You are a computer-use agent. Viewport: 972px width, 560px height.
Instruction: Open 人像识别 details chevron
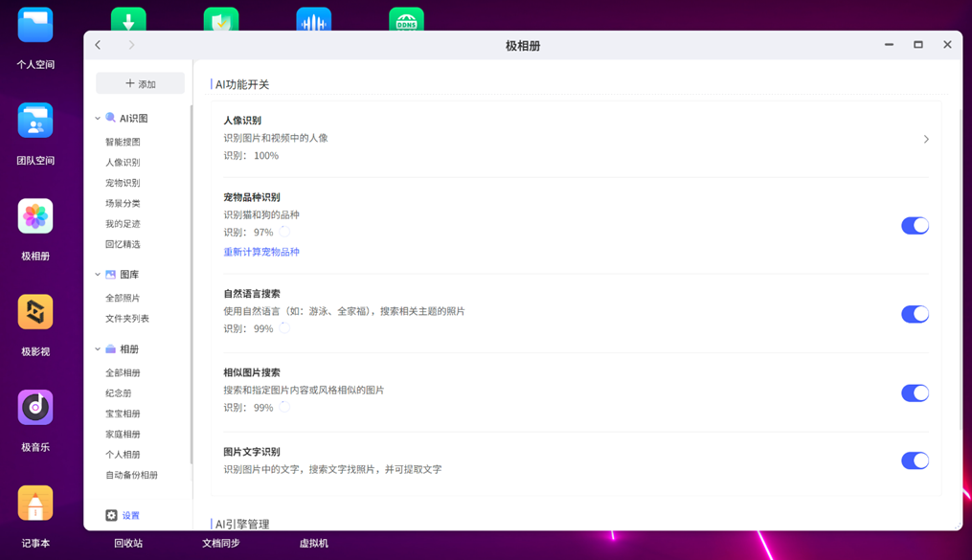926,140
